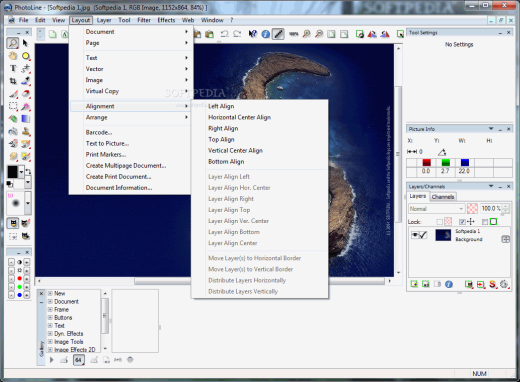
Task: Open the foreground color dropdown arrow
Action: point(21,172)
